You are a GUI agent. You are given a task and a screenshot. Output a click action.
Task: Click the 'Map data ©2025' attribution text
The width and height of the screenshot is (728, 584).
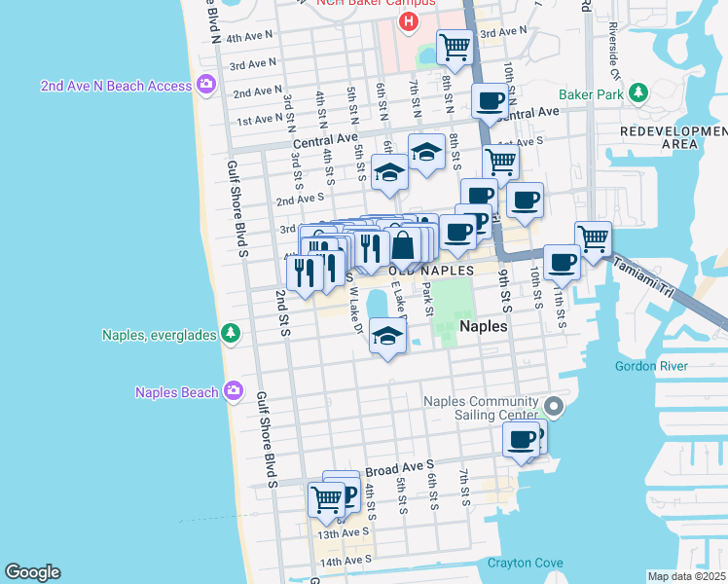[x=686, y=576]
